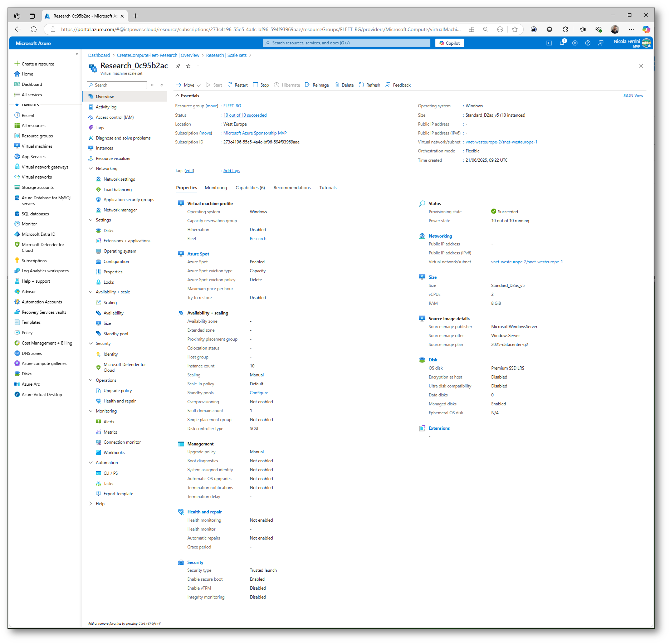Navigate to Dashboard breadcrumb
Screen dimensions: 670x644
(99, 55)
